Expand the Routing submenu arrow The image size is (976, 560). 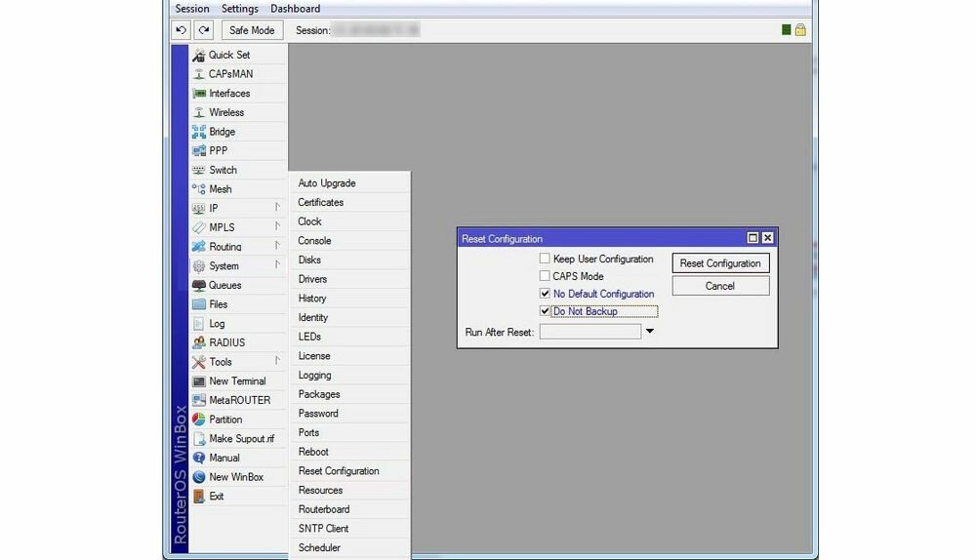pos(277,246)
